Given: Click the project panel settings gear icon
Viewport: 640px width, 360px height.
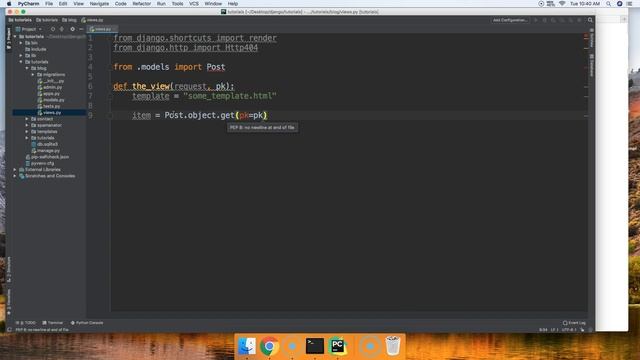Looking at the screenshot, I should pyautogui.click(x=72, y=29).
